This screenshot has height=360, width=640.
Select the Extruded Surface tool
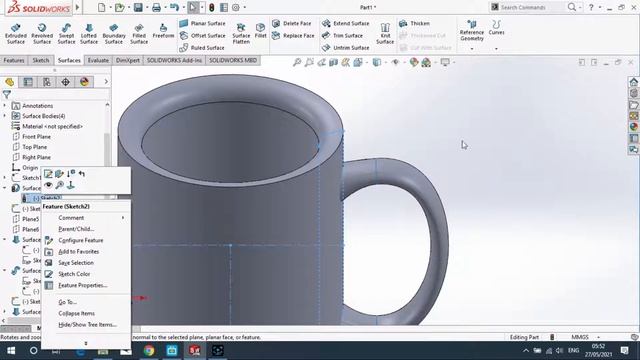16,33
